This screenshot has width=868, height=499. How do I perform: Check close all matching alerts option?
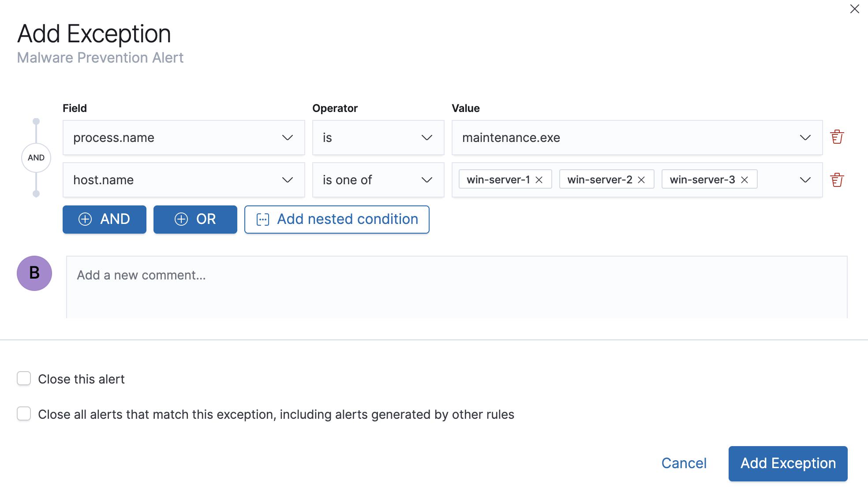click(x=24, y=413)
